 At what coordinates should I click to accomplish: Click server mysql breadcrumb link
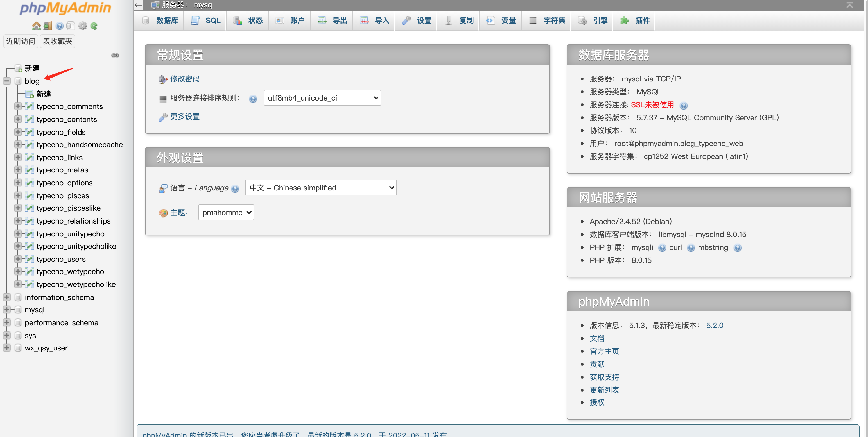(x=188, y=5)
